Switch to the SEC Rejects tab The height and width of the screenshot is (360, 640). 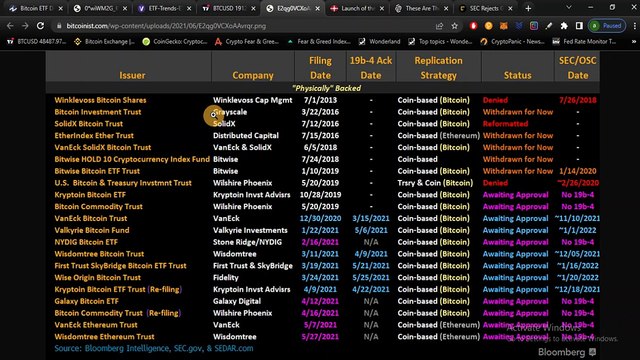[x=486, y=8]
